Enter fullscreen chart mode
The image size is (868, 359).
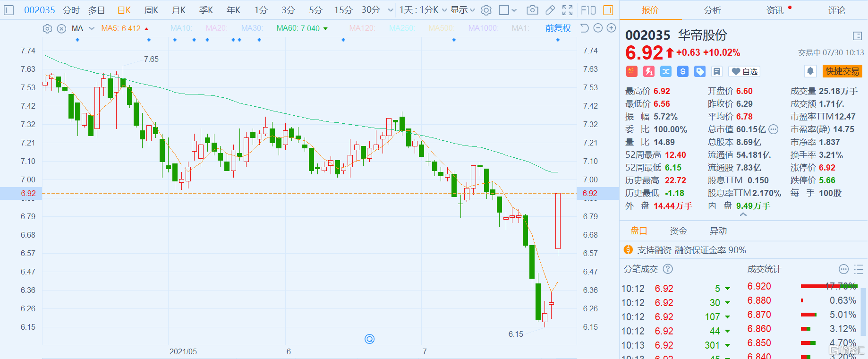pos(568,10)
